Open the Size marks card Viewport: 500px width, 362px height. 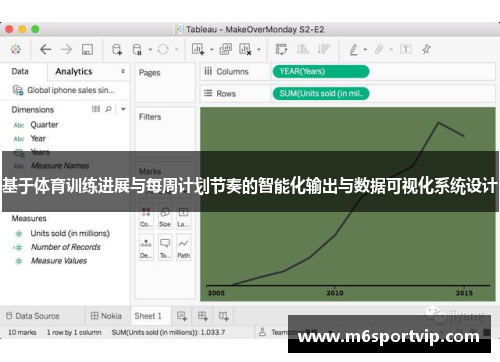(165, 216)
